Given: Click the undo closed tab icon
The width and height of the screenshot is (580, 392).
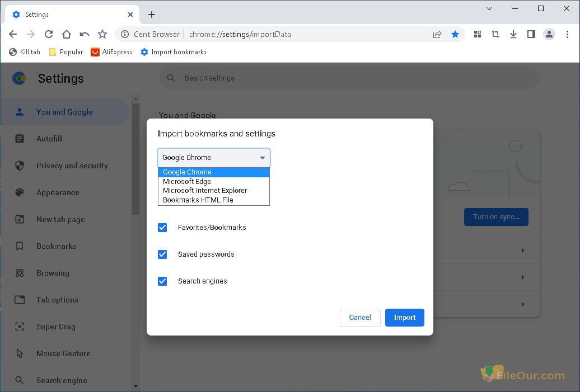Looking at the screenshot, I should point(85,34).
